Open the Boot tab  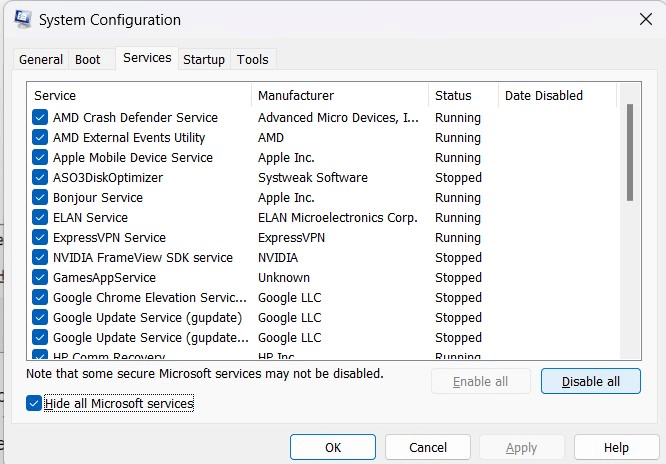[88, 60]
